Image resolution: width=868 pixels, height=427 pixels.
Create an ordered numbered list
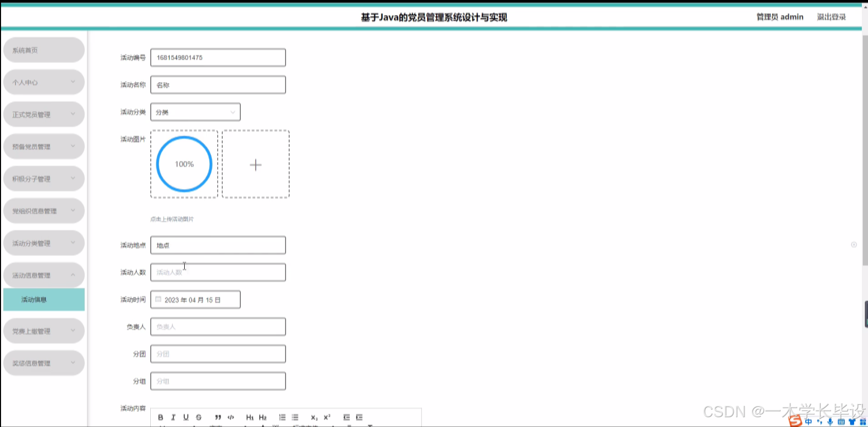282,417
